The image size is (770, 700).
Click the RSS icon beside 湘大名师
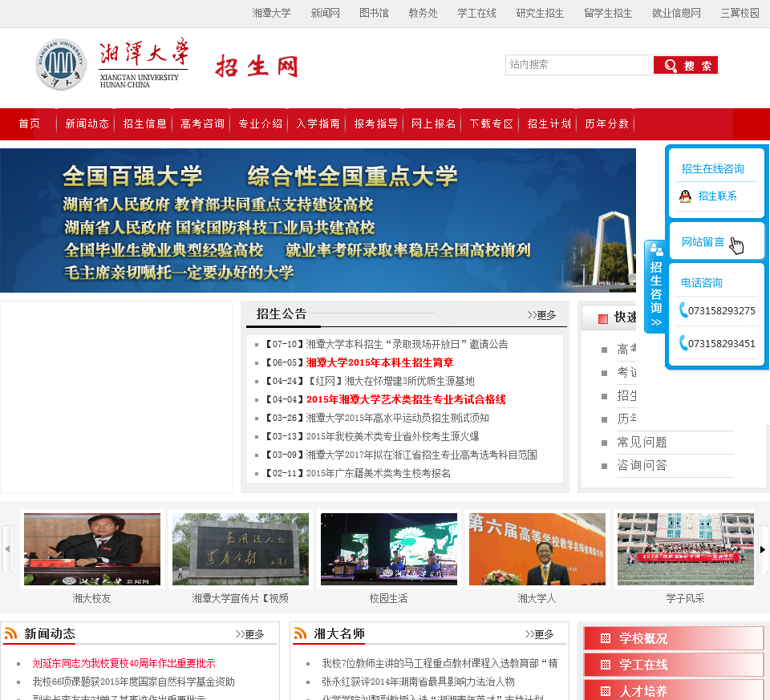pos(301,633)
